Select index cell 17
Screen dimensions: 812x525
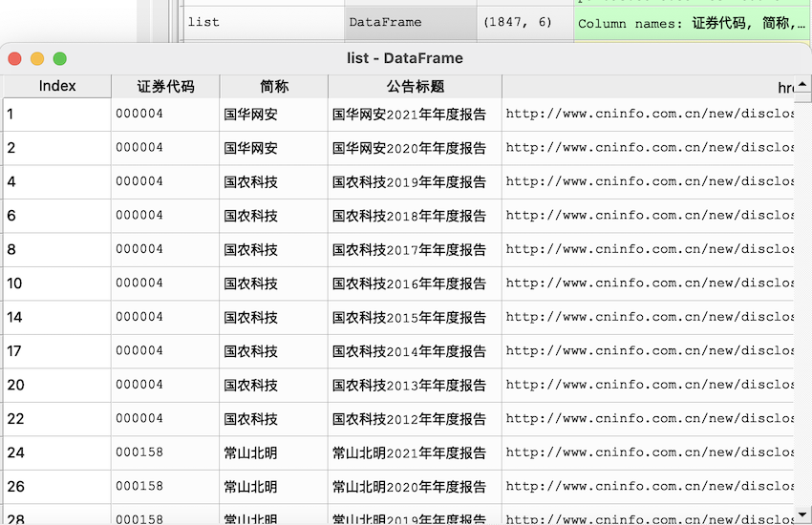pyautogui.click(x=57, y=351)
